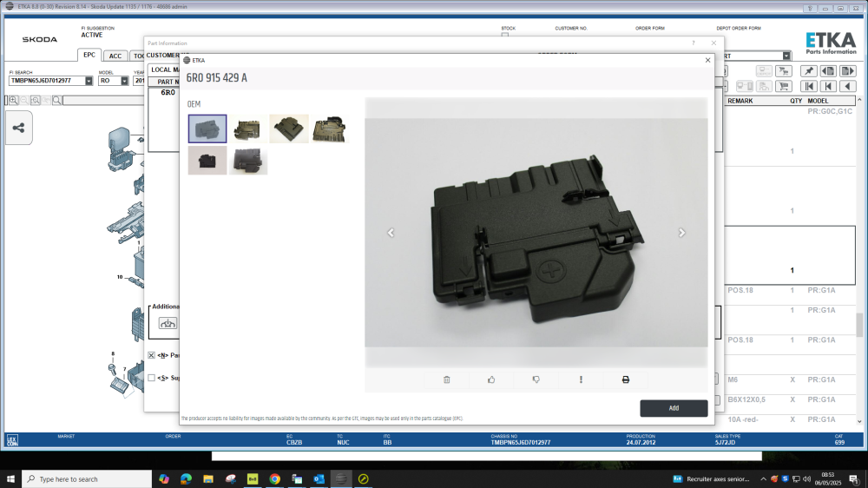Click the zoom-to-area magnifier icon
868x488 pixels.
(x=36, y=100)
